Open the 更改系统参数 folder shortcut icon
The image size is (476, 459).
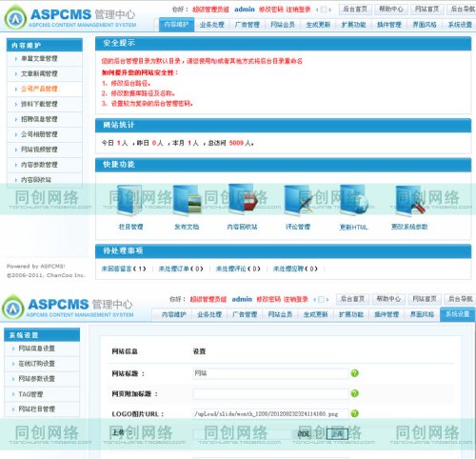click(409, 200)
